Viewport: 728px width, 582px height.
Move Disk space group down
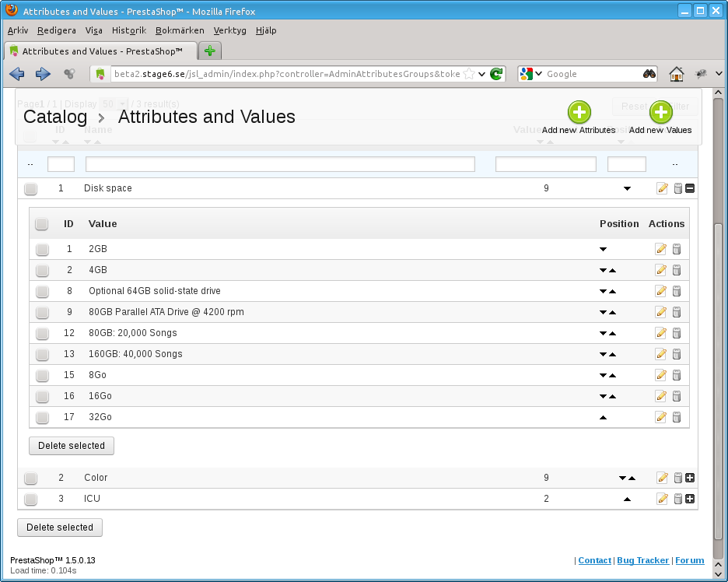coord(627,188)
